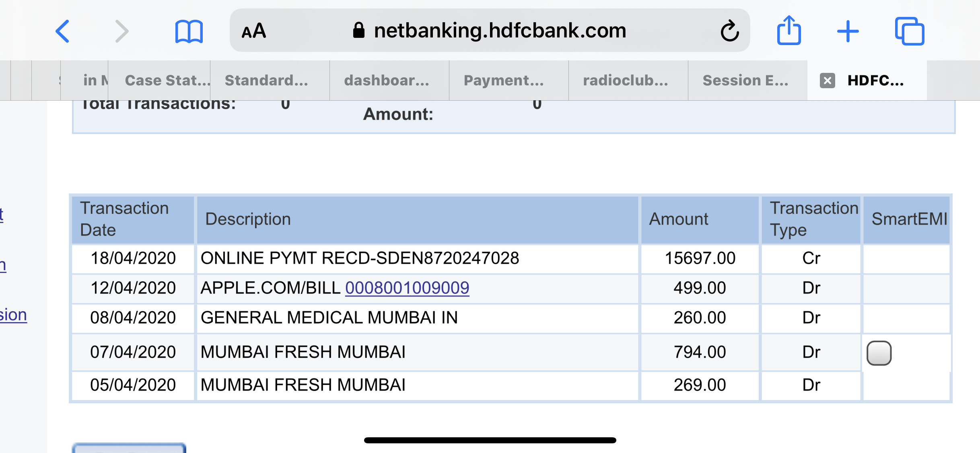Tap the Safari back arrow
980x453 pixels.
point(63,31)
